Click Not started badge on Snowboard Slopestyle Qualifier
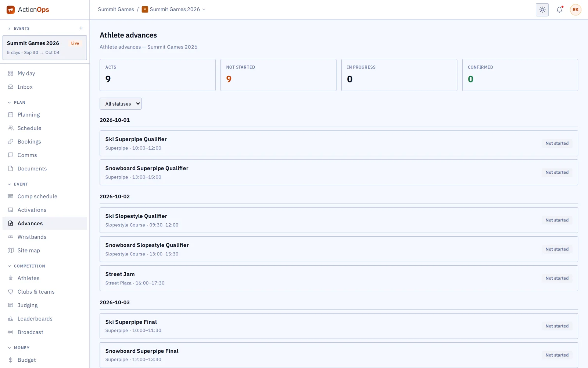588x368 pixels. (x=557, y=249)
